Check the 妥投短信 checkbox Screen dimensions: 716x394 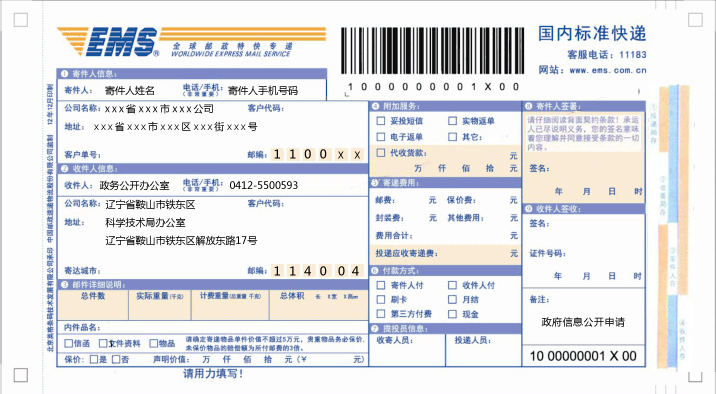point(381,121)
